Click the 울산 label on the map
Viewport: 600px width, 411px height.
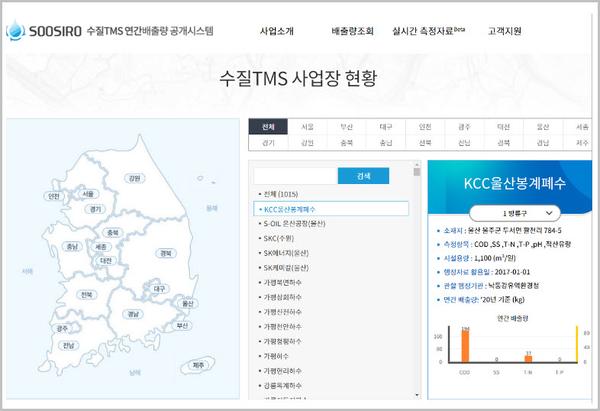(x=187, y=304)
